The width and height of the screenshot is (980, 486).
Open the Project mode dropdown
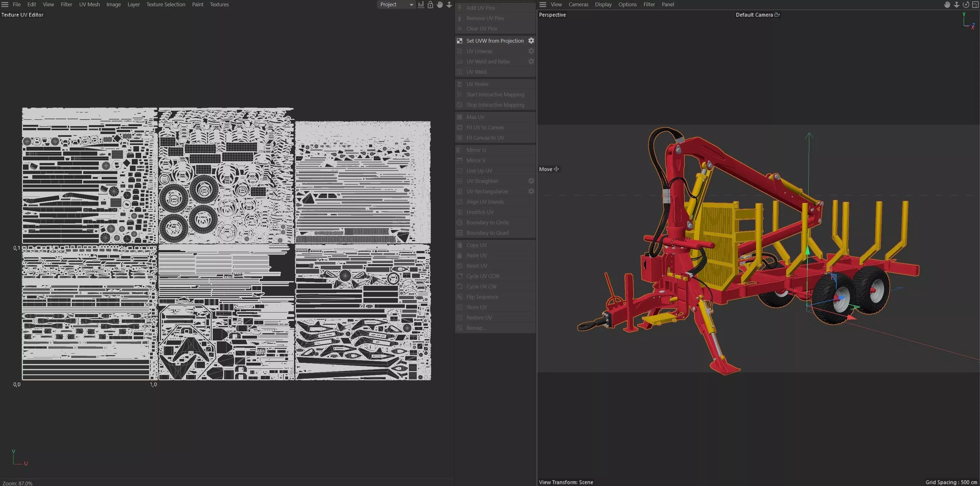(396, 5)
